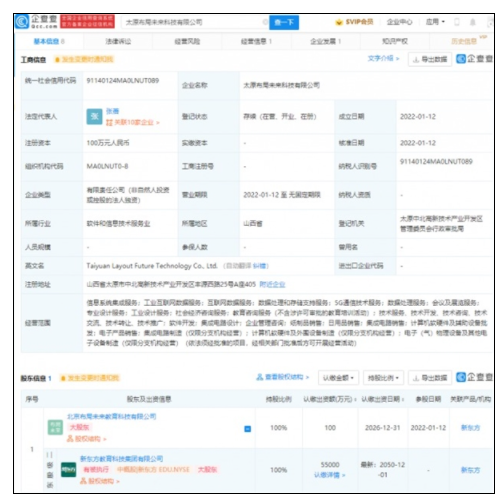Click 大股东 tag under 北京布局未来教育科技
This screenshot has height=502, width=503.
79,427
